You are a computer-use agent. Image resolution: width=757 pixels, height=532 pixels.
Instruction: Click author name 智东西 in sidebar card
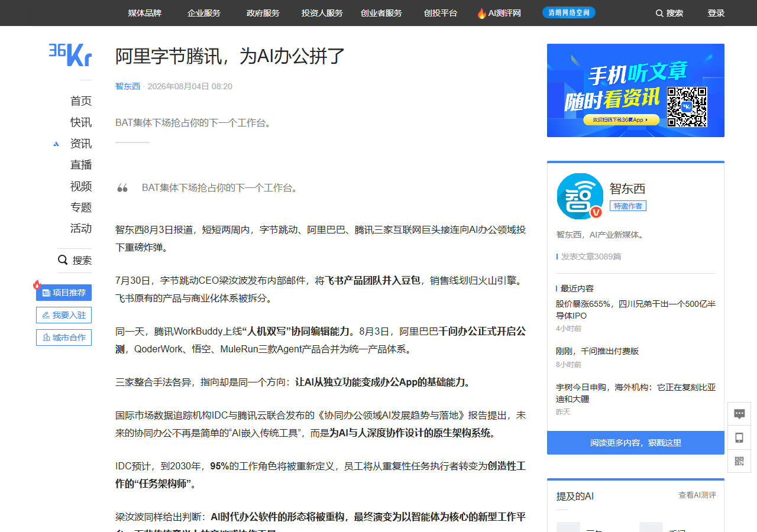627,189
